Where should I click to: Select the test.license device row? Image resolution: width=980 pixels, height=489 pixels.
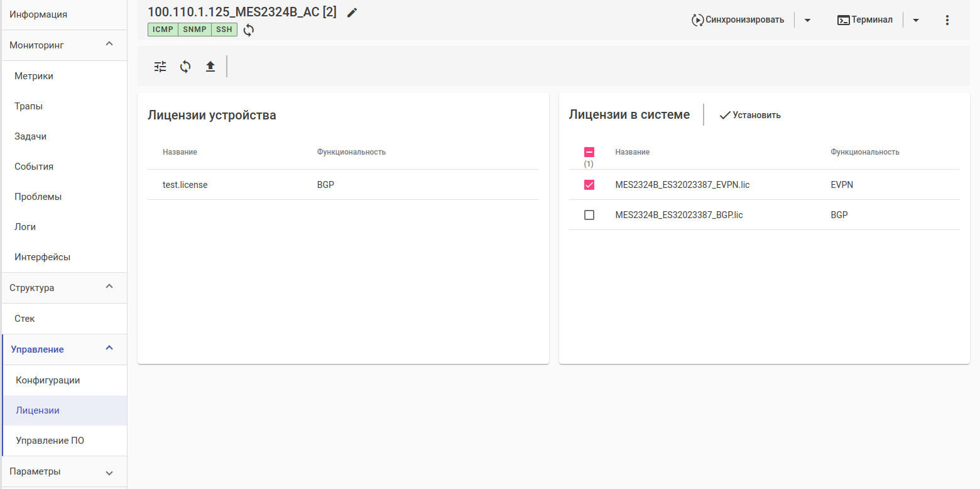[x=185, y=185]
